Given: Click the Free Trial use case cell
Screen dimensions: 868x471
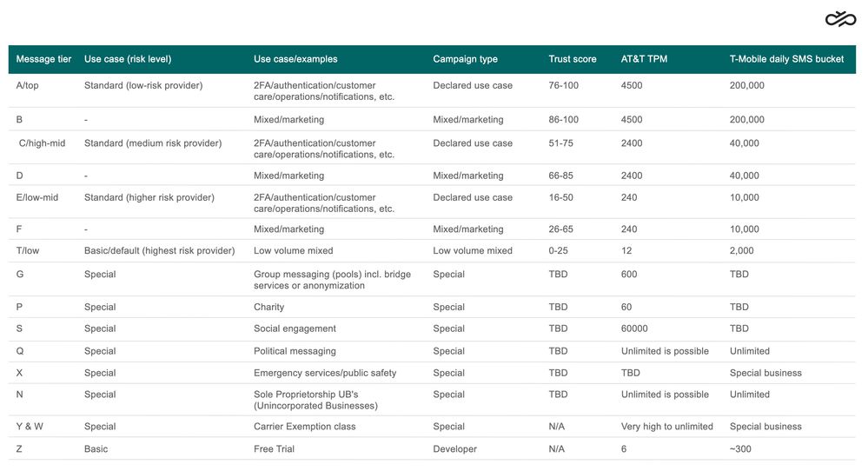Looking at the screenshot, I should tap(274, 449).
